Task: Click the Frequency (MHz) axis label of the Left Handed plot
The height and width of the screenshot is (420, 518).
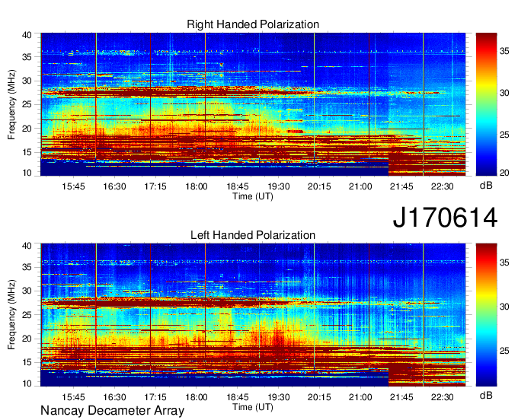Action: click(x=11, y=315)
